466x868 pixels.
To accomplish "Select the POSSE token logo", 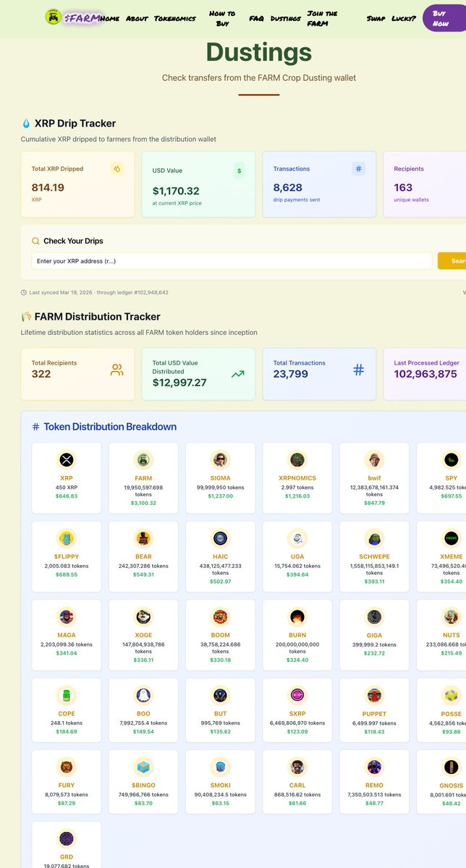I will coord(451,695).
